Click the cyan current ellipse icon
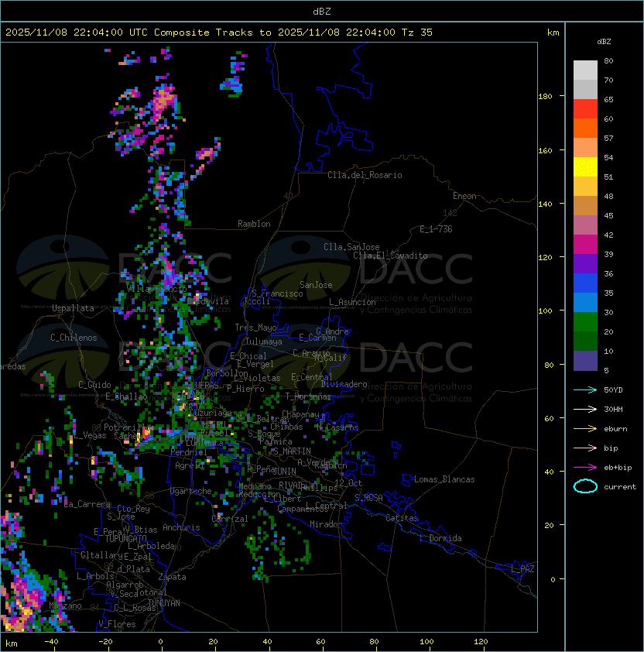 (x=585, y=486)
